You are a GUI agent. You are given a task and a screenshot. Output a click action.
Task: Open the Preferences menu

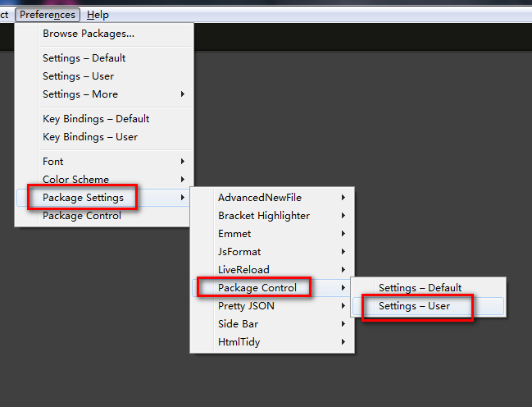pos(48,15)
